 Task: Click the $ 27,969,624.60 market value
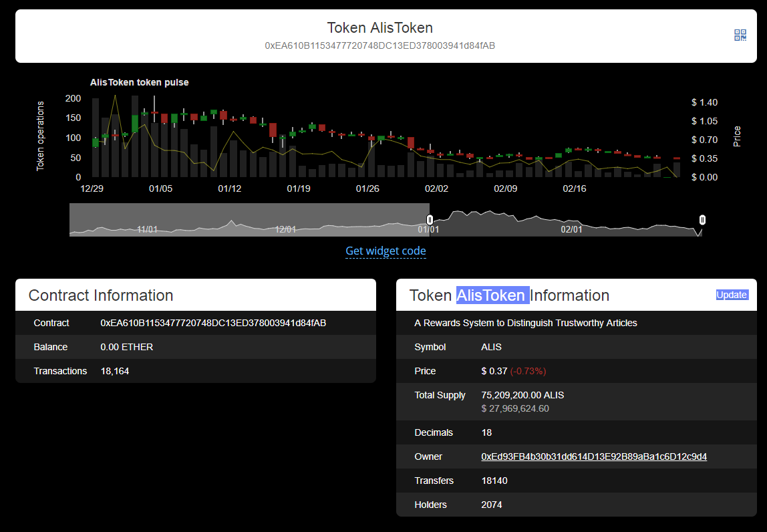(x=515, y=408)
